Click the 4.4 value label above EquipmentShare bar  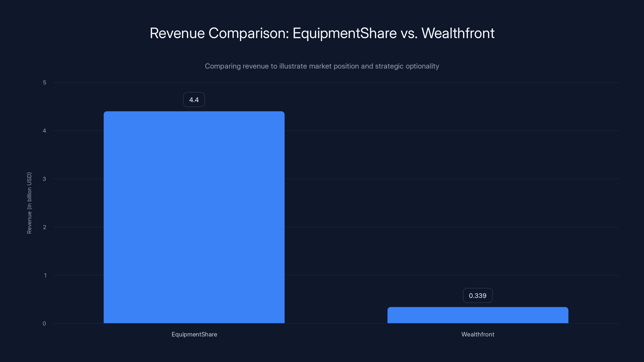(194, 99)
